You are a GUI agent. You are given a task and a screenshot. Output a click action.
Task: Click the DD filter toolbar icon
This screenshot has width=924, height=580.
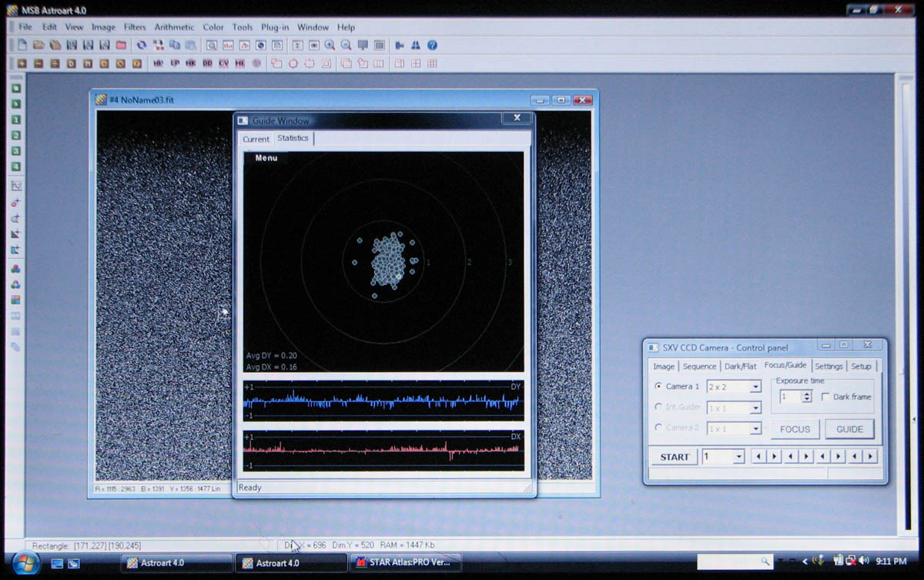click(x=207, y=63)
